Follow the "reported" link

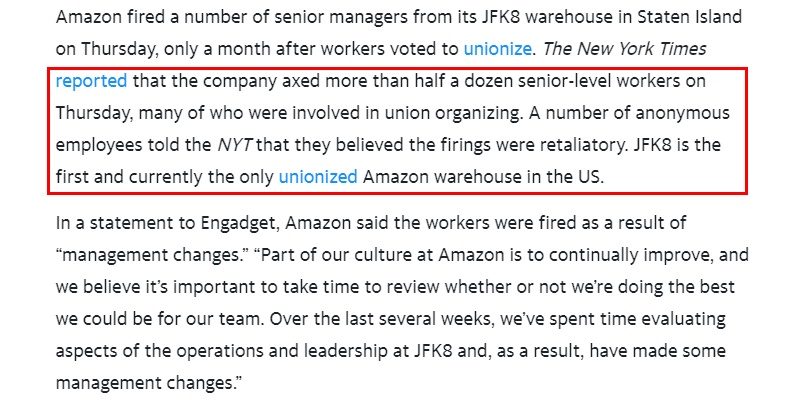coord(91,82)
